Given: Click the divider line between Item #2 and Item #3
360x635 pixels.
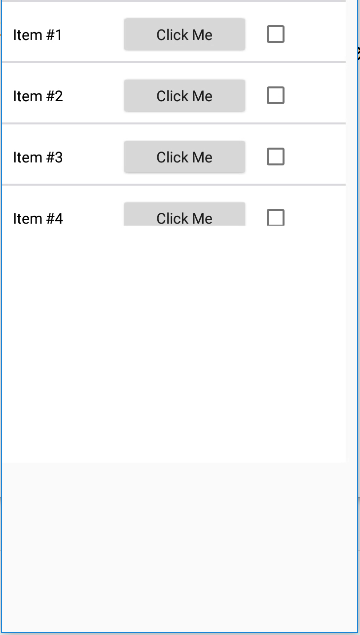Looking at the screenshot, I should click(x=174, y=123).
